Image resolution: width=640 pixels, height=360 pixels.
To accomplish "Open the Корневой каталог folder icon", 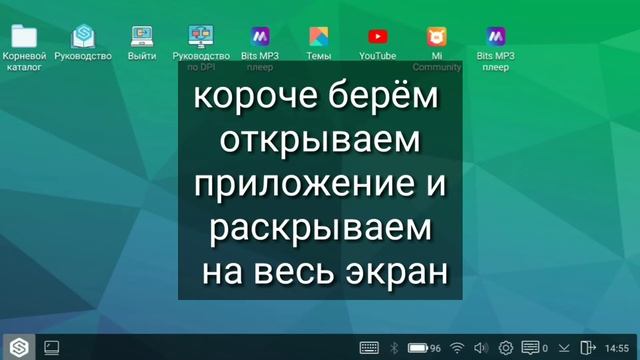I will [24, 36].
